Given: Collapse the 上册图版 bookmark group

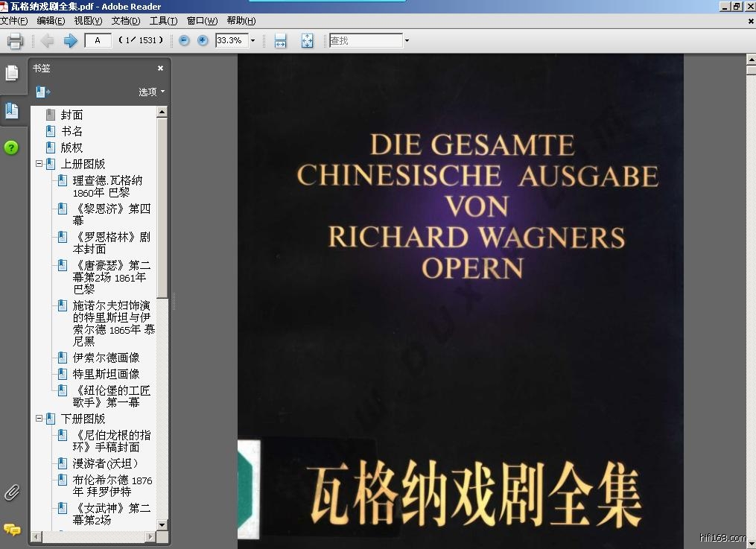Looking at the screenshot, I should [39, 164].
